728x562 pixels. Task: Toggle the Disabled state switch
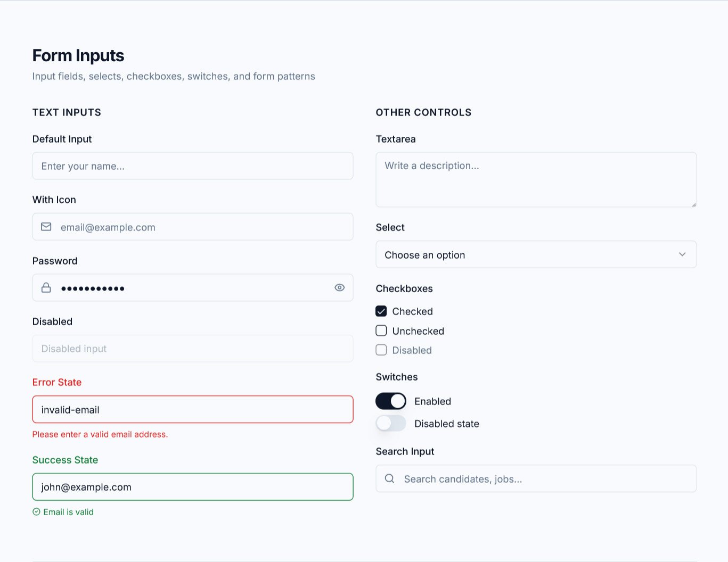(391, 424)
